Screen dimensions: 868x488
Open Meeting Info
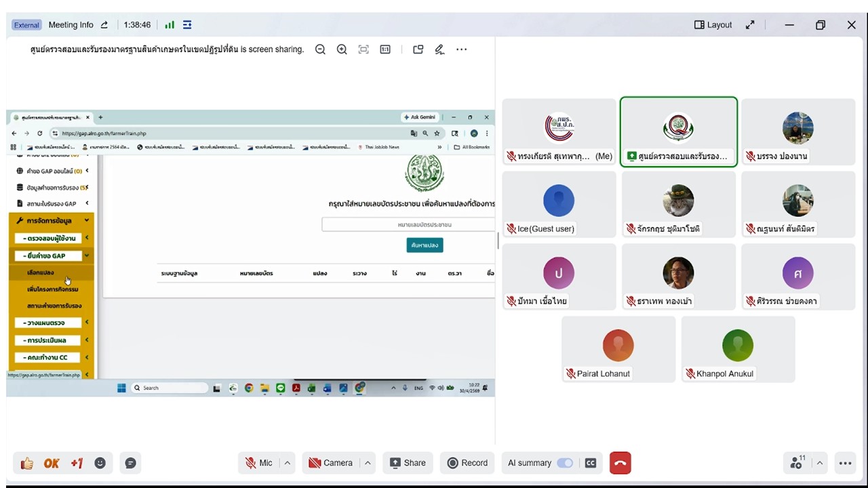tap(71, 25)
